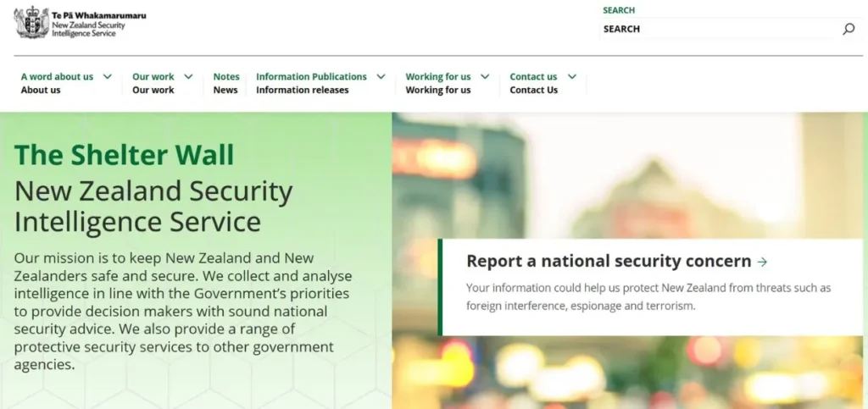Expand the Working for us chevron
This screenshot has height=409, width=868.
click(485, 76)
